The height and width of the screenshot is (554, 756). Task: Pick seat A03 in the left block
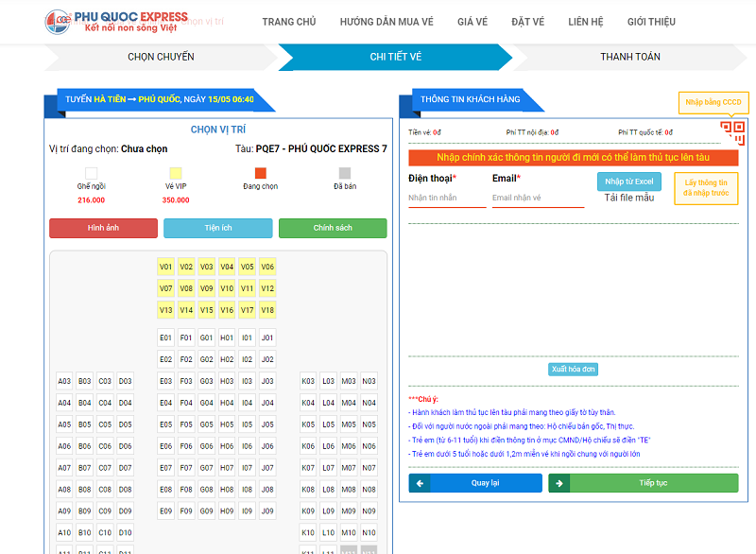64,381
